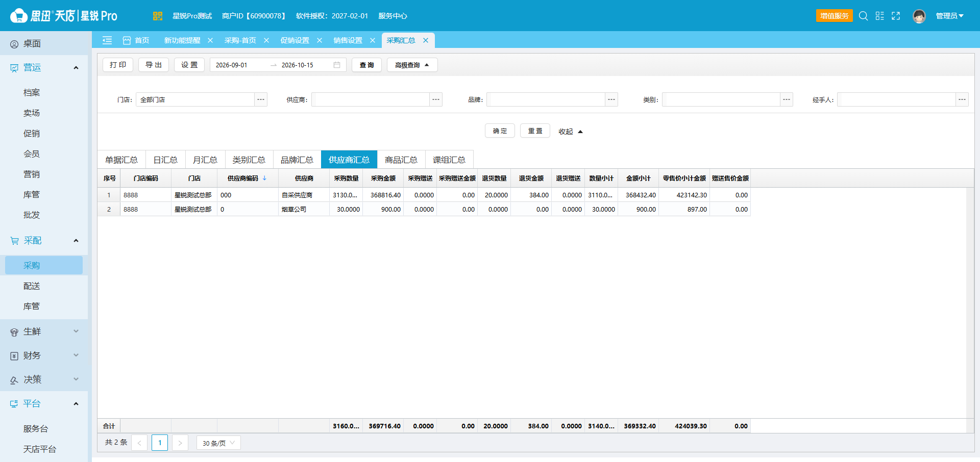Open the list layout icon in header

click(x=879, y=16)
